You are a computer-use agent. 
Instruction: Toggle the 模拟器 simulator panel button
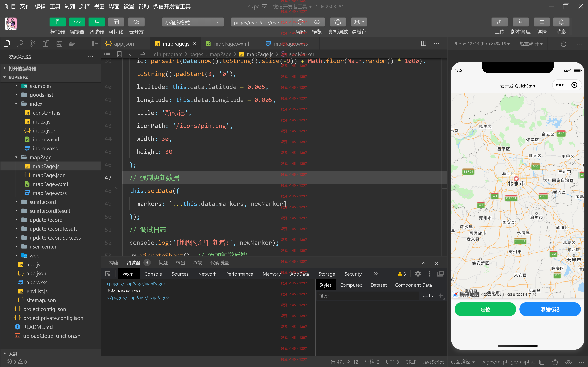58,22
